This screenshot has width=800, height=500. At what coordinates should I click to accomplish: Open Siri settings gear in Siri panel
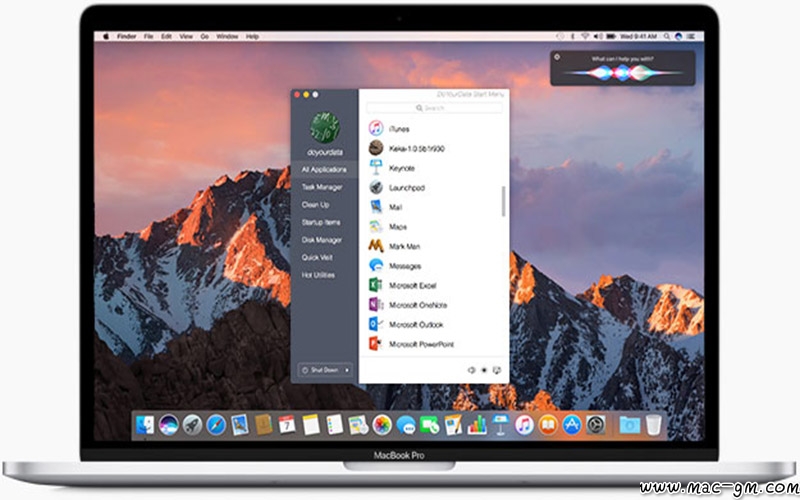[x=557, y=57]
